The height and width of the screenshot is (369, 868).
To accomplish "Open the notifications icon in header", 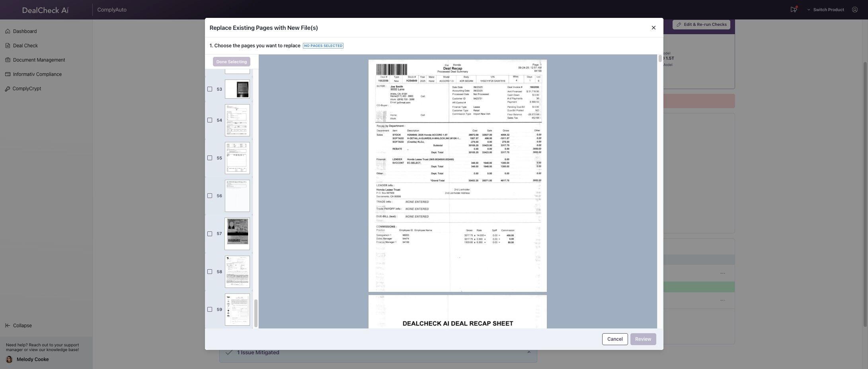I will [x=794, y=10].
